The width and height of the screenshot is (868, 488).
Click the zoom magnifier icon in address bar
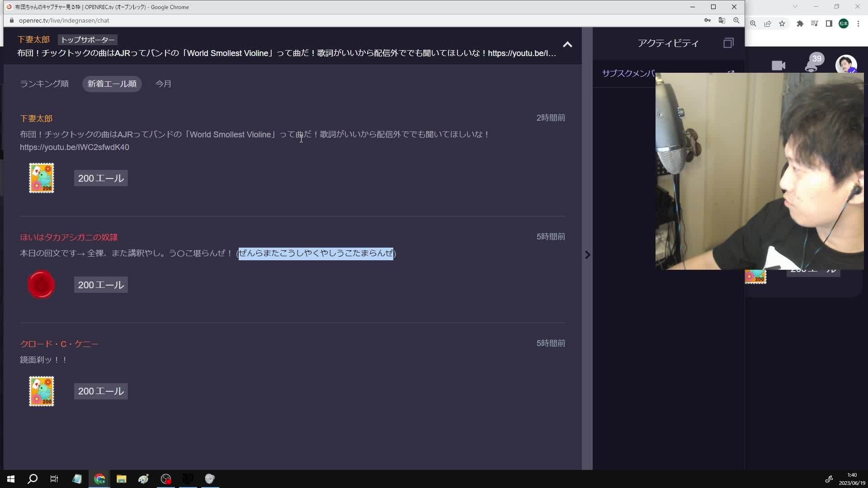click(x=736, y=20)
